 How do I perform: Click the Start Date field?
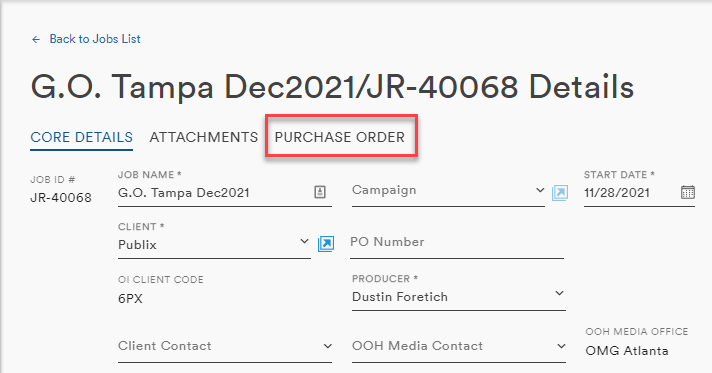coord(639,193)
